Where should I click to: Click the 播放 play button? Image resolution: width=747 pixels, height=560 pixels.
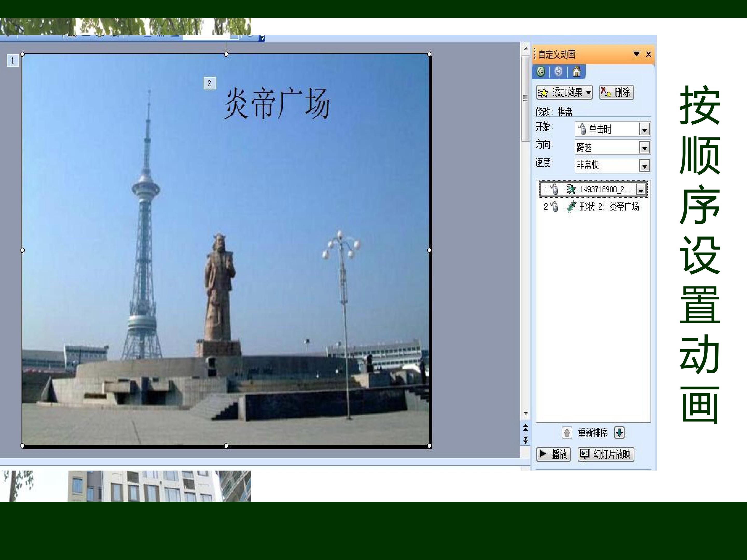(x=554, y=454)
